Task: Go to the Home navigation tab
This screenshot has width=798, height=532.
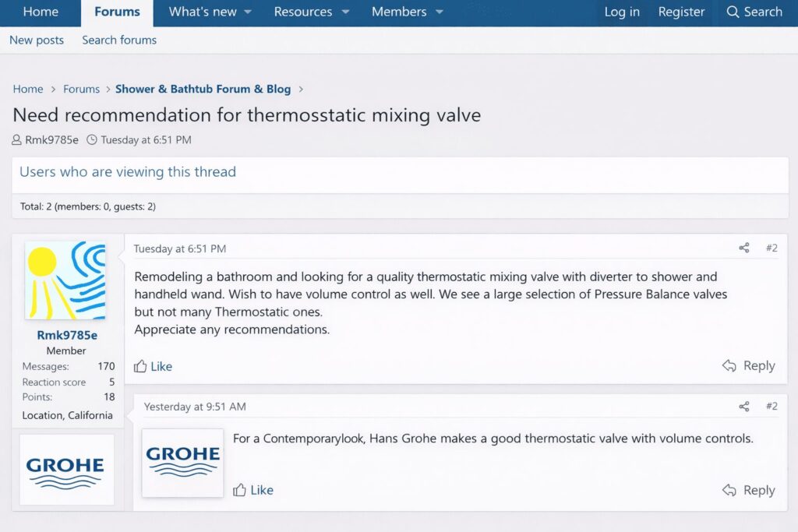Action: click(41, 12)
